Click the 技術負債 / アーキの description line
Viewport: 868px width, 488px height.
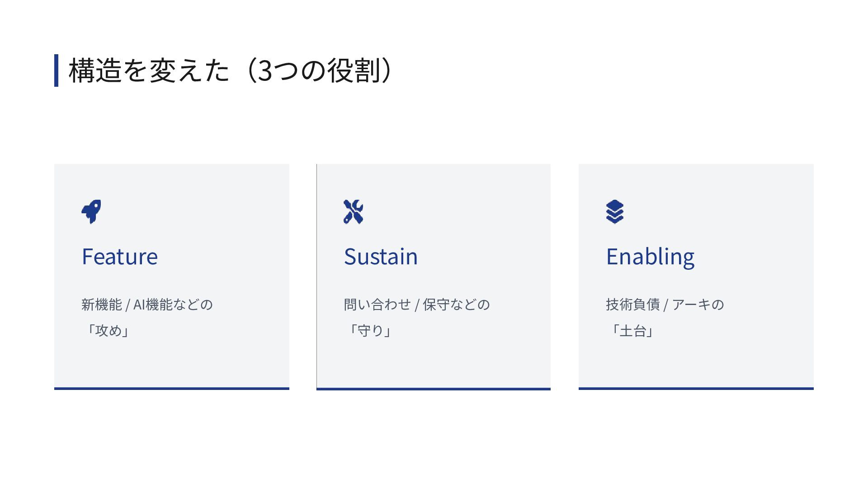665,305
